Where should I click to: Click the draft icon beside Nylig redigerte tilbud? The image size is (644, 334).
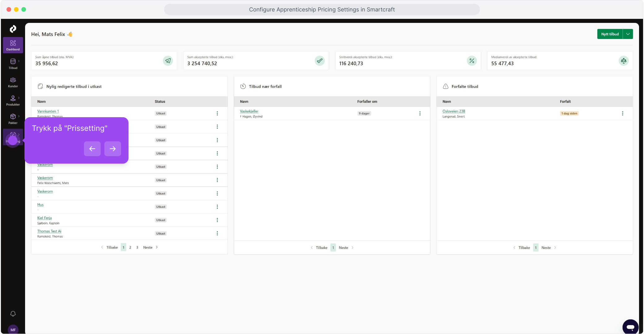[40, 86]
